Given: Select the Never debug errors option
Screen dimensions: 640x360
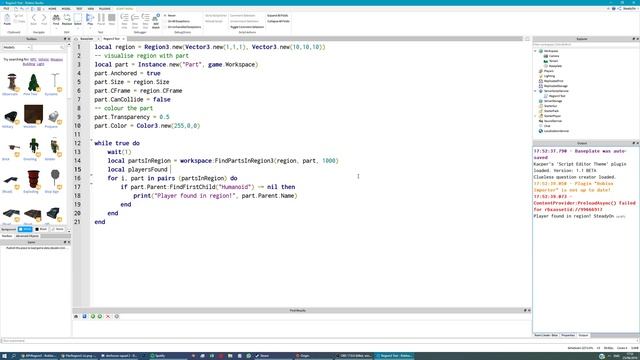Looking at the screenshot, I should pos(171,16).
